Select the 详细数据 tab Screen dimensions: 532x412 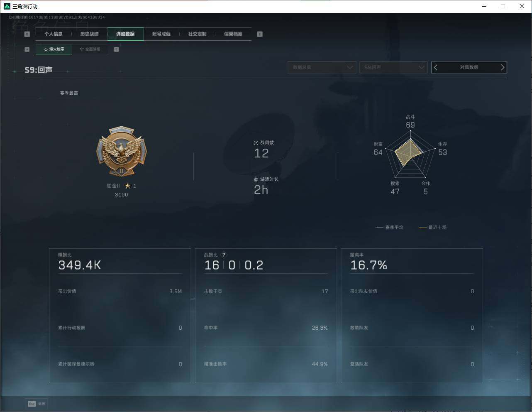coord(125,34)
